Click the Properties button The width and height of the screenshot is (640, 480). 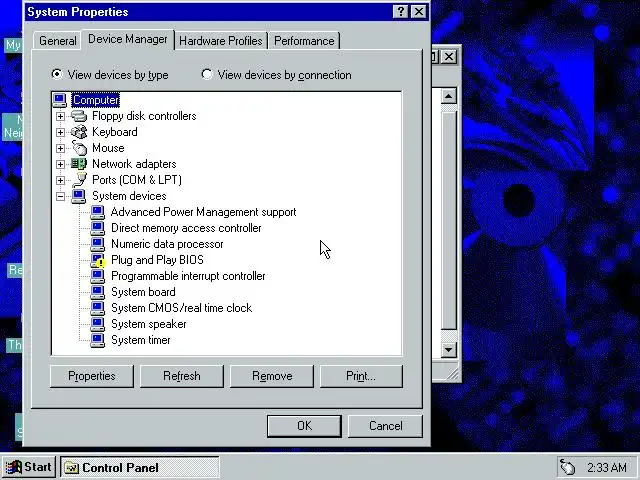tap(92, 376)
